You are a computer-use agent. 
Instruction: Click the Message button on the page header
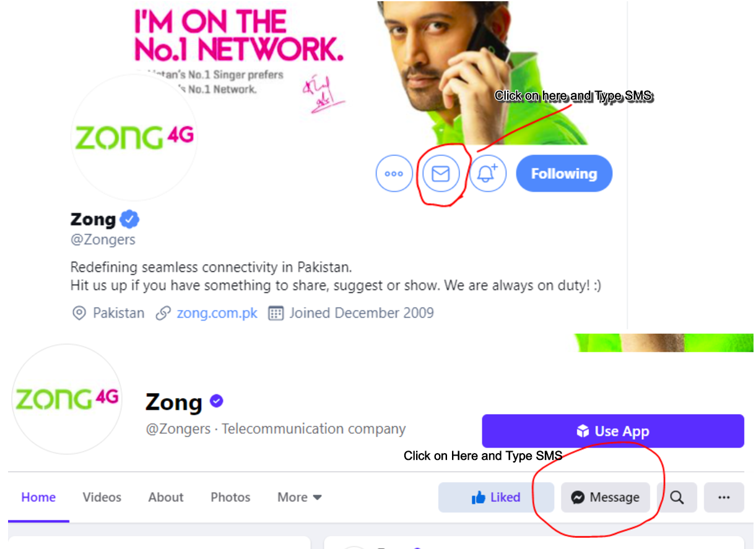point(606,497)
